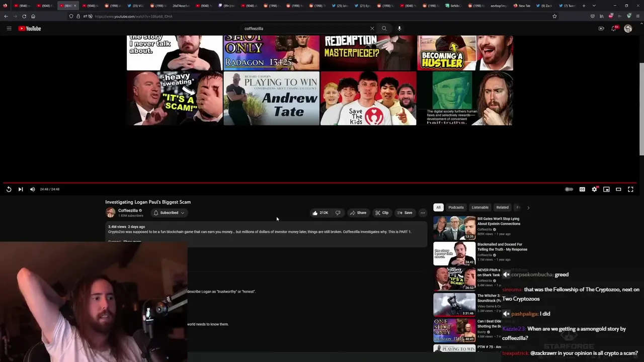List all tabs dropdown arrow
This screenshot has width=644, height=362.
click(594, 6)
